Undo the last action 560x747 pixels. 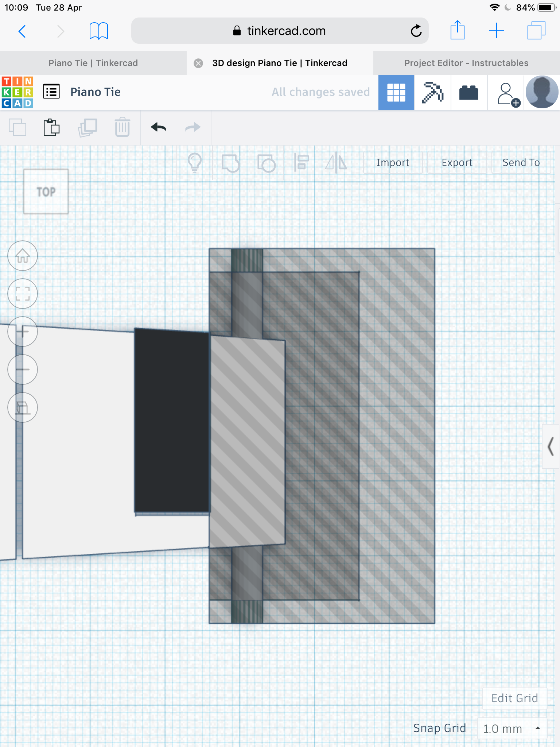159,127
